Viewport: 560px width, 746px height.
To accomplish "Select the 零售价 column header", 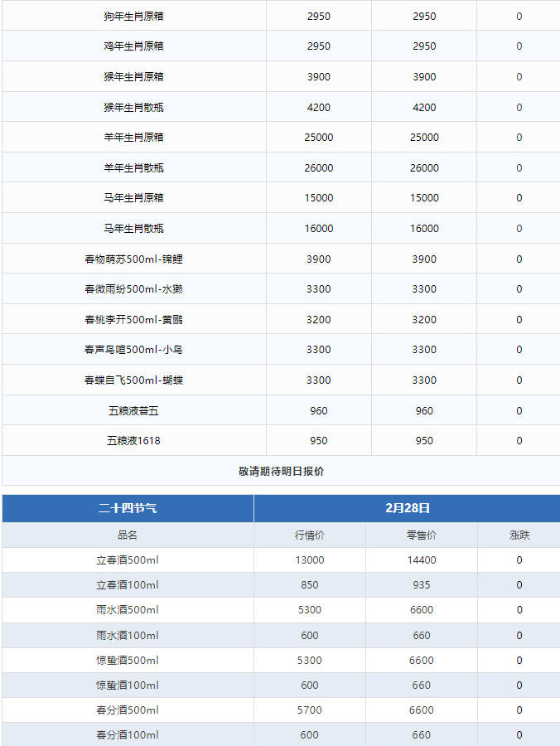I will coord(422,535).
